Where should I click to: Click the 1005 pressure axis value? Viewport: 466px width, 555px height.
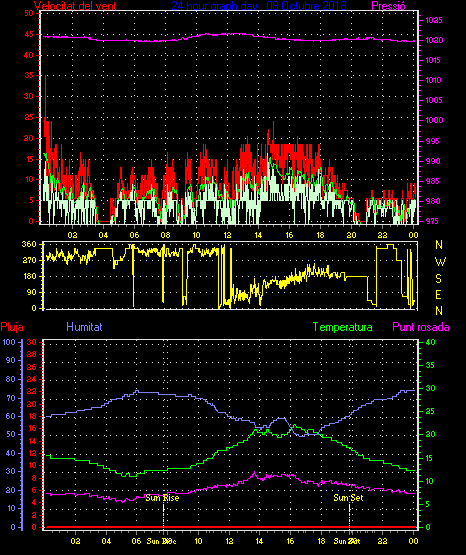(433, 100)
